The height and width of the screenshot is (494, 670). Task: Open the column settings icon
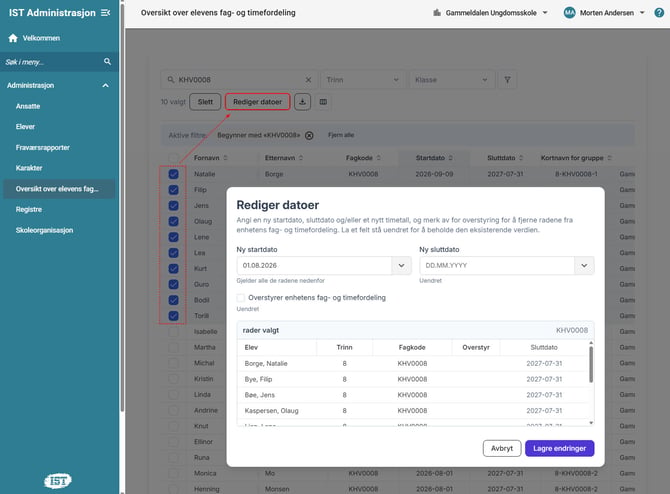[323, 102]
